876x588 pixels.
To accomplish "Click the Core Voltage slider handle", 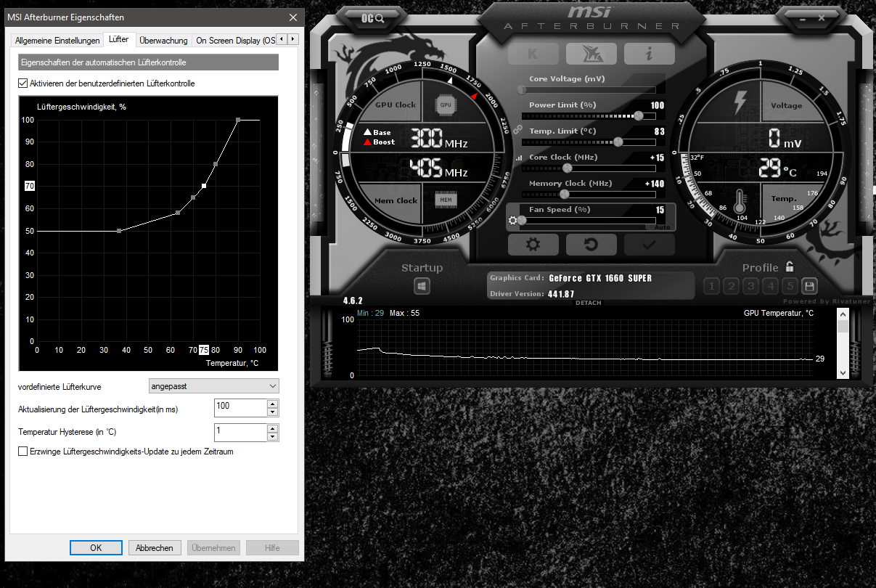I will coord(522,89).
